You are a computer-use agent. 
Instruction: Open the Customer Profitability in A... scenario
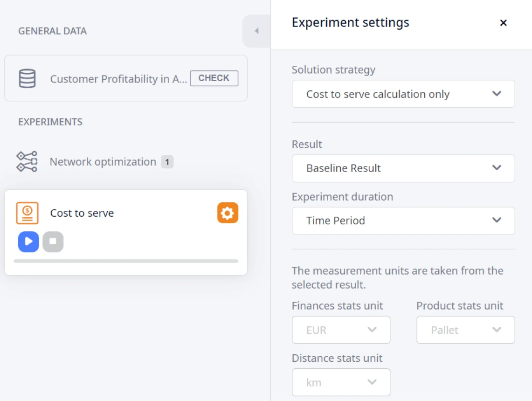(x=118, y=79)
